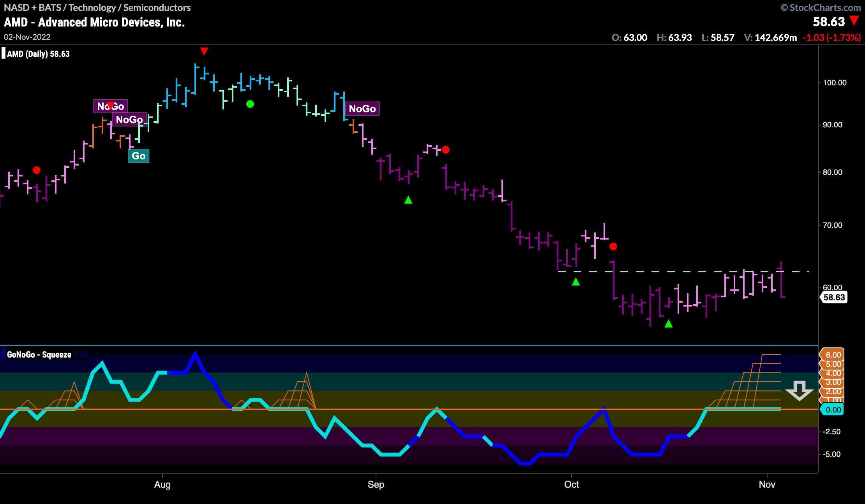Click the red circle marker in mid-September
The width and height of the screenshot is (865, 504).
(x=446, y=150)
